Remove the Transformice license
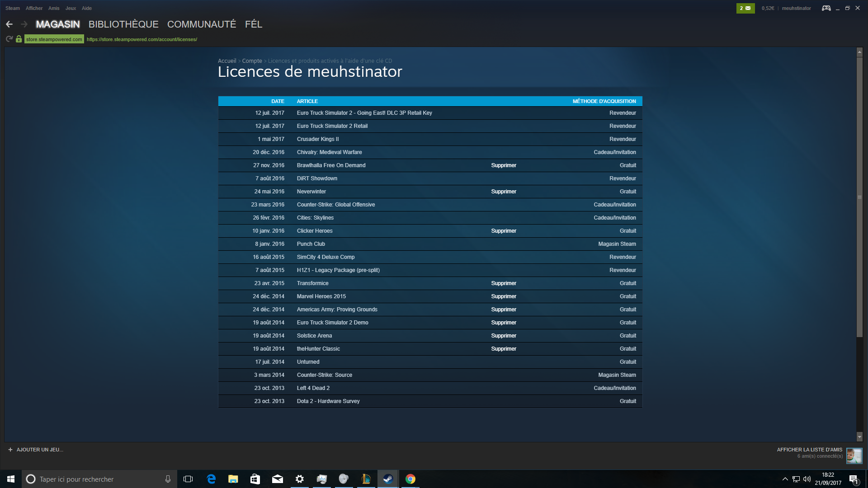This screenshot has height=488, width=868. (x=504, y=283)
